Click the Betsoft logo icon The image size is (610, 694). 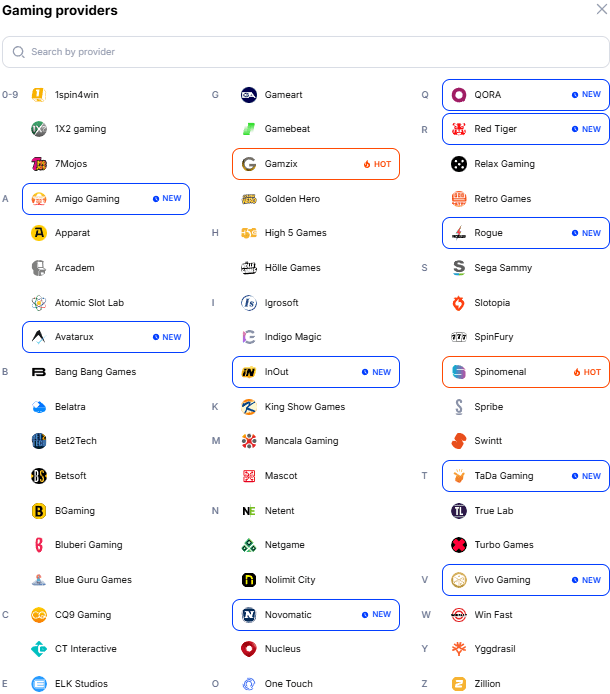pos(39,476)
